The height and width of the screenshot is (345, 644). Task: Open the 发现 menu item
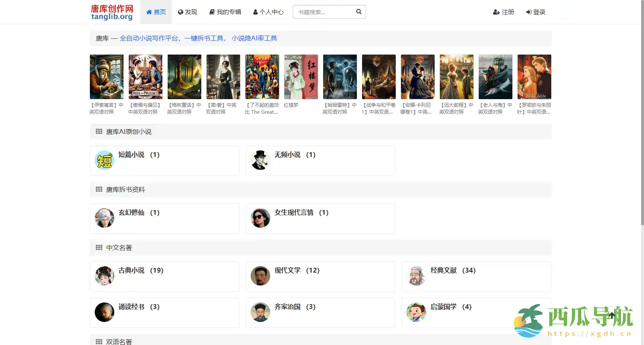click(188, 12)
